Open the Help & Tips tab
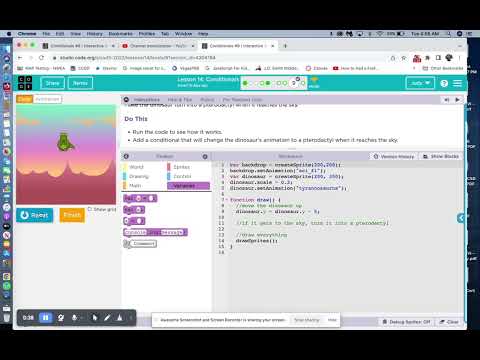Viewport: 480px width, 360px height. (180, 100)
